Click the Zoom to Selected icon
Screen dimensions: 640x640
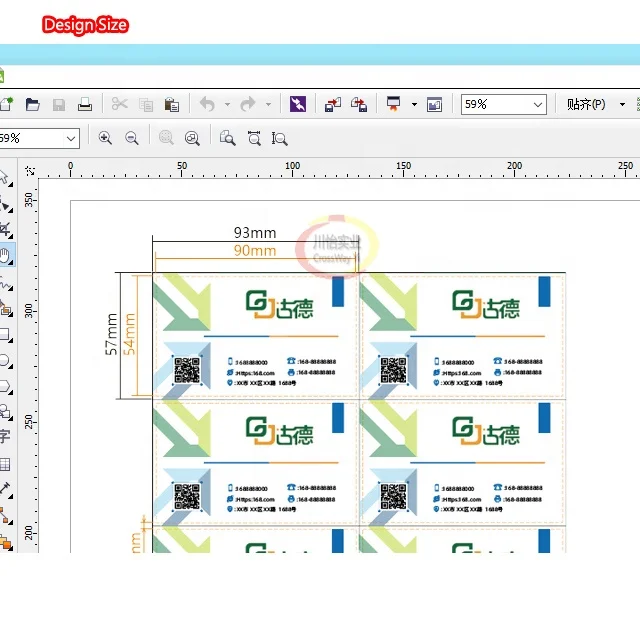166,138
